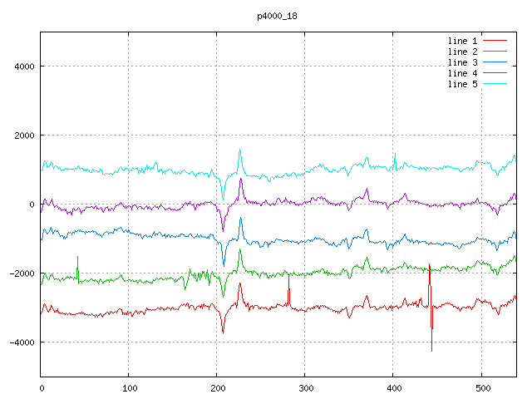Click the y-axis label 0
The image size is (532, 399).
pos(32,204)
